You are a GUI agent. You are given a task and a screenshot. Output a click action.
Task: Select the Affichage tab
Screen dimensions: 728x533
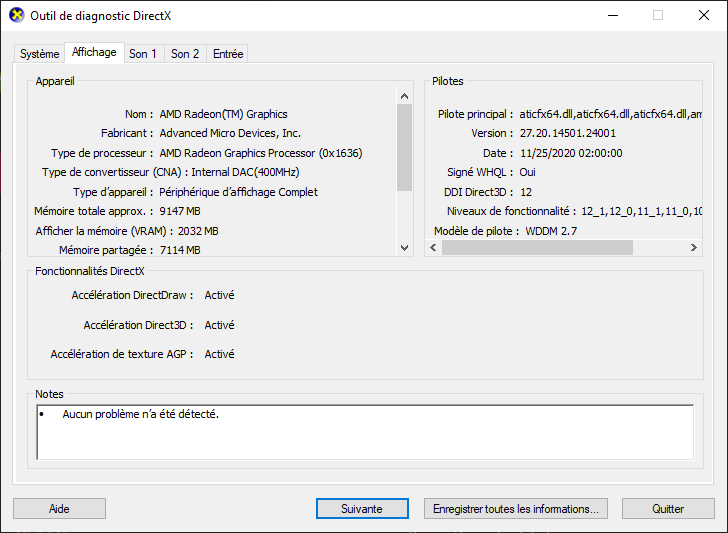pyautogui.click(x=94, y=52)
